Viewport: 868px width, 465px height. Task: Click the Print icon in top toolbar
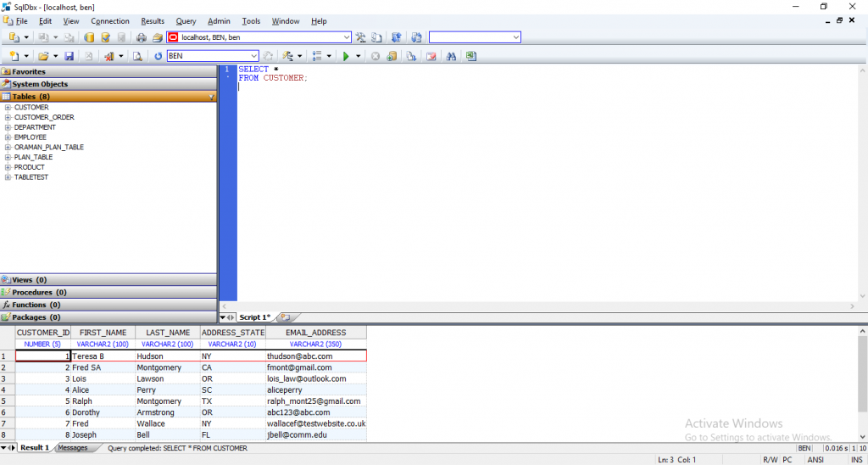tap(142, 37)
